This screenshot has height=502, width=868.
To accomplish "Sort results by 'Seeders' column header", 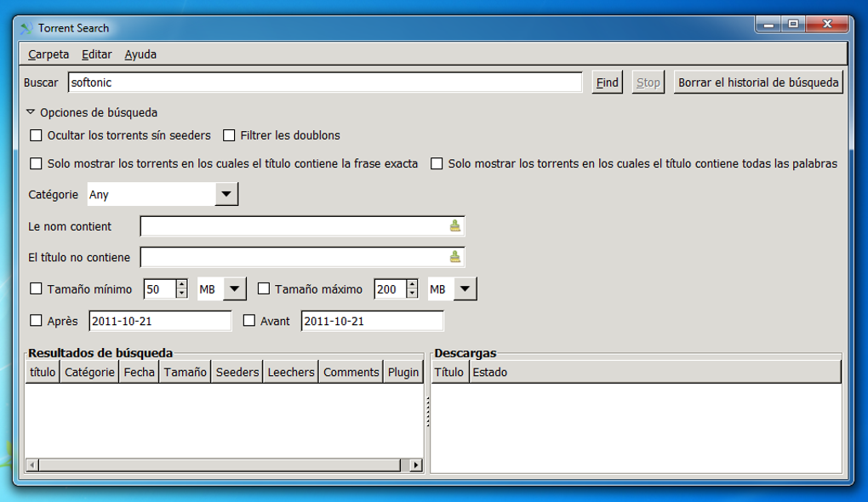I will pos(237,372).
